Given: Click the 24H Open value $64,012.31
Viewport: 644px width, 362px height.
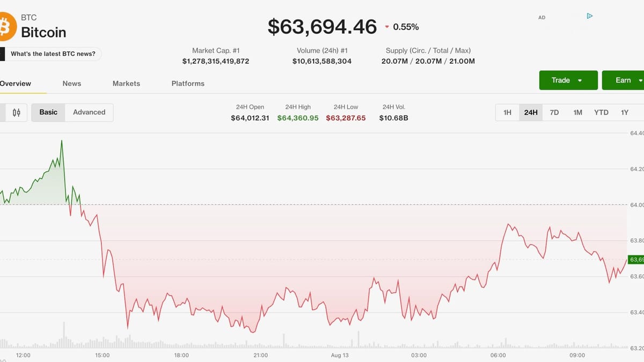Looking at the screenshot, I should pos(250,118).
